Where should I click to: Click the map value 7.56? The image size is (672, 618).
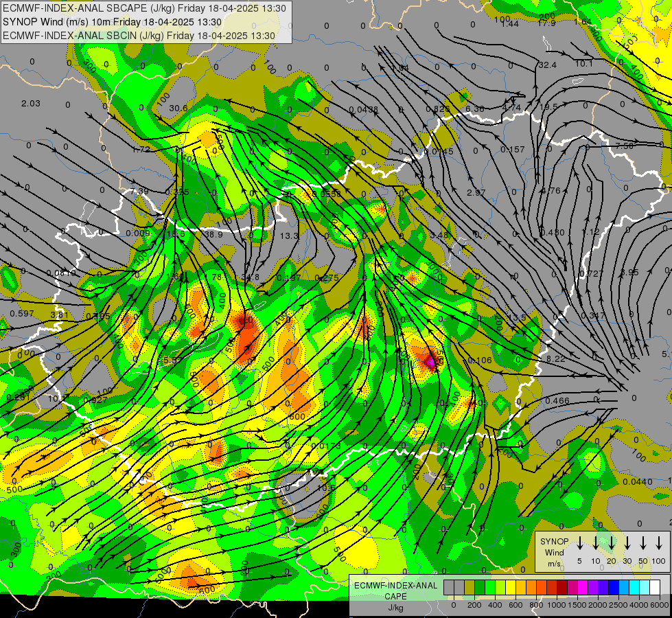[624, 146]
